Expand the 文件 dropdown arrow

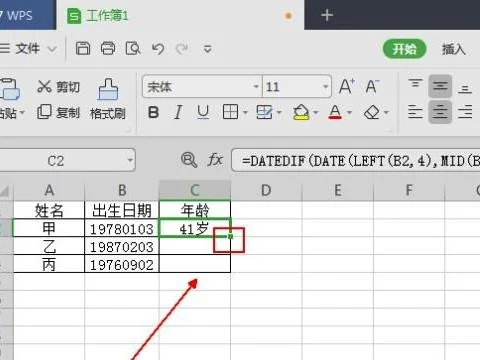click(x=52, y=49)
